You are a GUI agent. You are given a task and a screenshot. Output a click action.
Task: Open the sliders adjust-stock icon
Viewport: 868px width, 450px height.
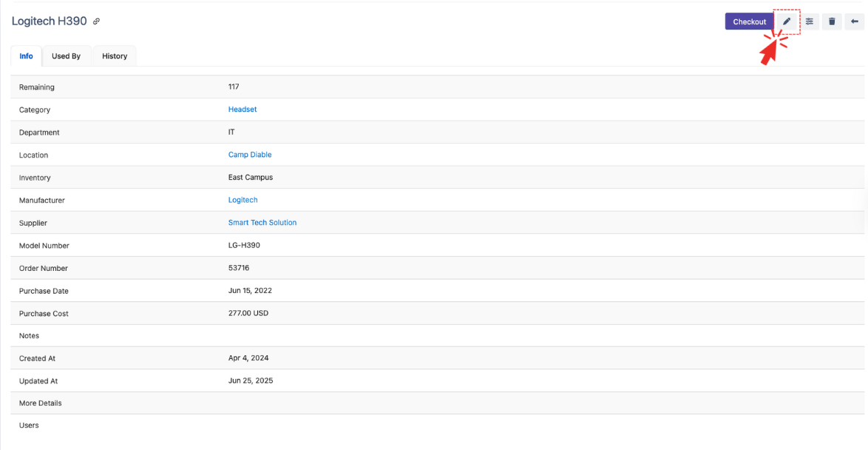[810, 21]
